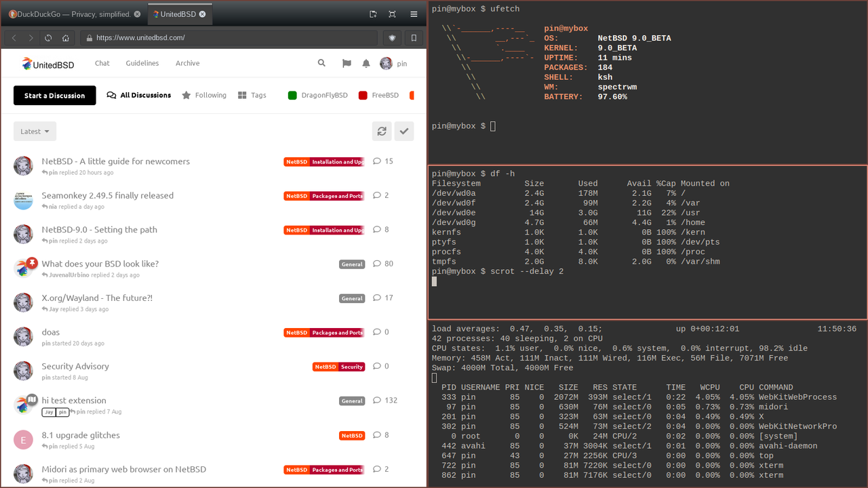
Task: Click Start a Discussion button
Action: 55,96
